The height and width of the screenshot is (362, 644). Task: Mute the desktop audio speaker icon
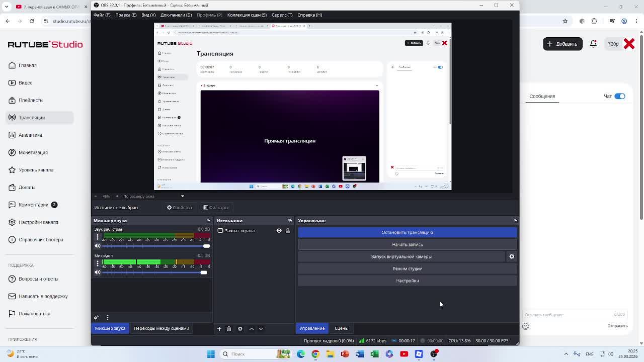pyautogui.click(x=98, y=246)
